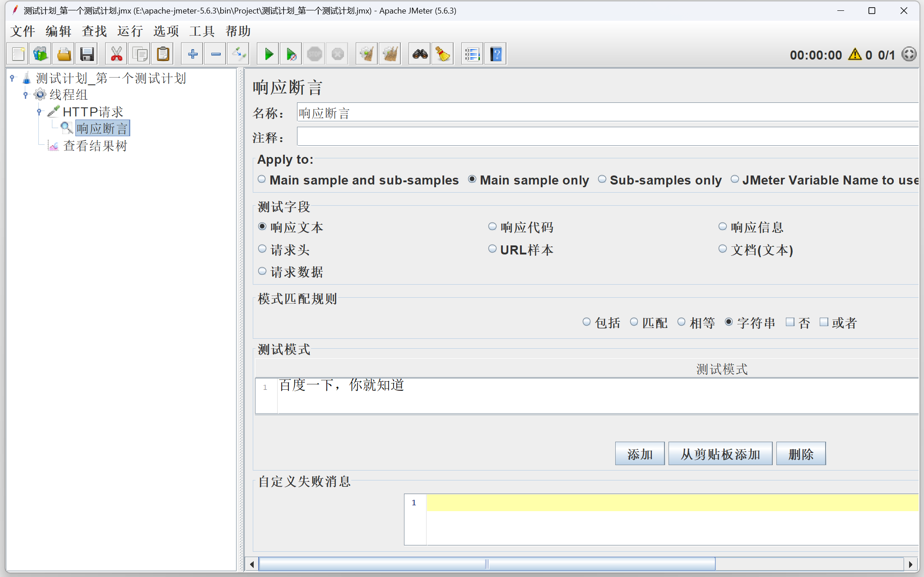
Task: Click the thread status circle icon
Action: [909, 55]
